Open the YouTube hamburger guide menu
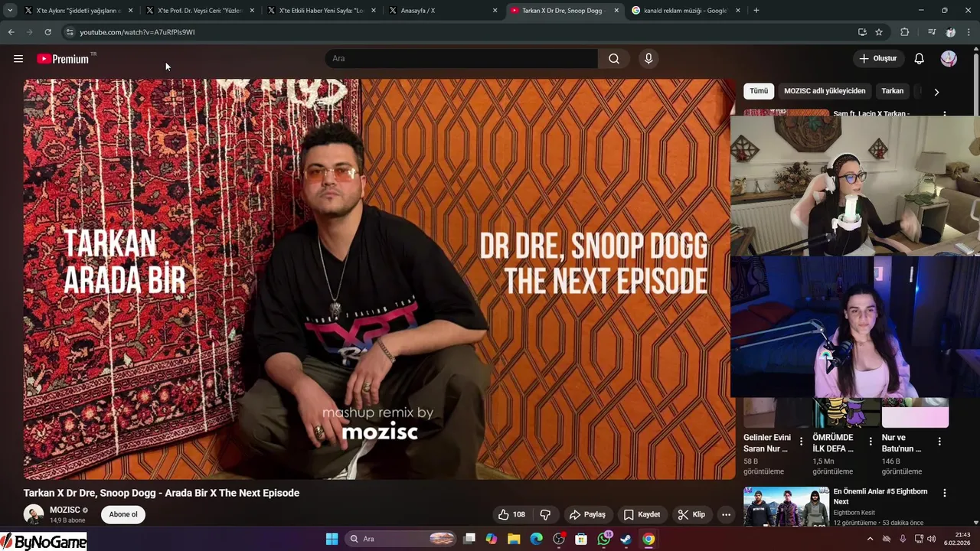 click(18, 59)
